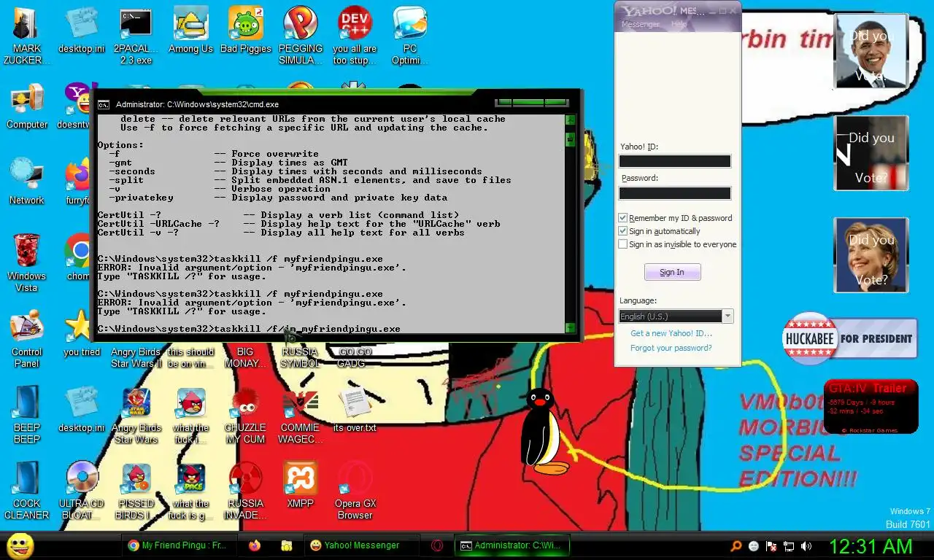Click the network tray icon
This screenshot has height=560, width=934.
tap(789, 546)
